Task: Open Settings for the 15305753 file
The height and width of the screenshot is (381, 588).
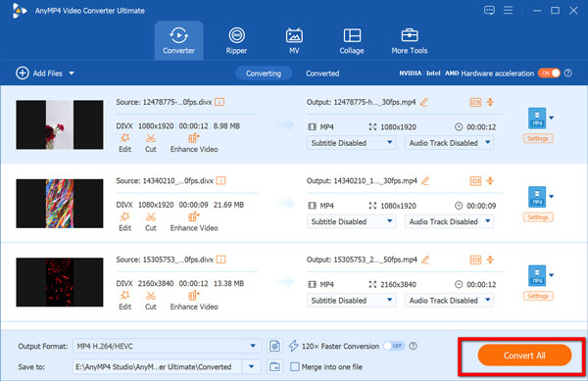Action: pos(538,296)
